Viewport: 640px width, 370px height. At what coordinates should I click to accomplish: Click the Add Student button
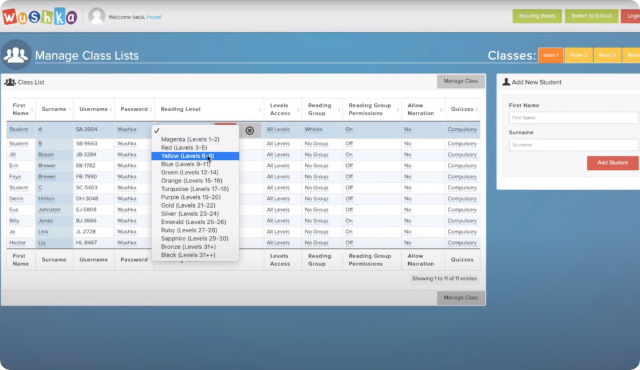pos(613,163)
